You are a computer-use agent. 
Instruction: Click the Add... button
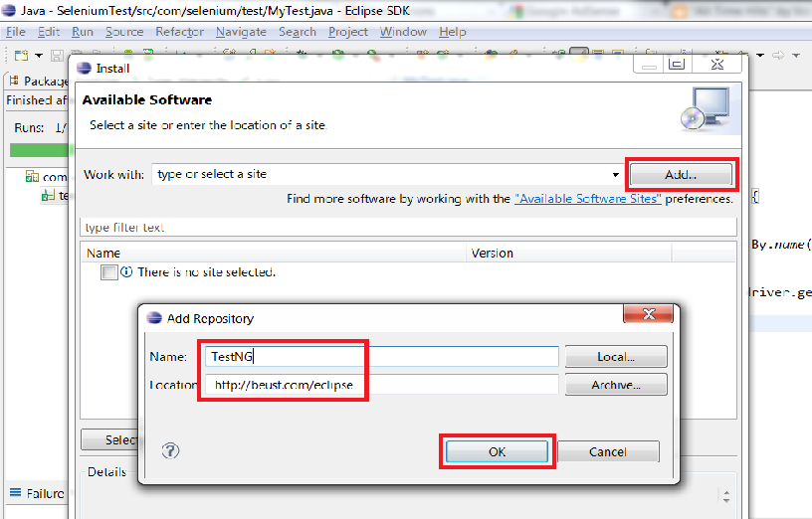(x=681, y=174)
